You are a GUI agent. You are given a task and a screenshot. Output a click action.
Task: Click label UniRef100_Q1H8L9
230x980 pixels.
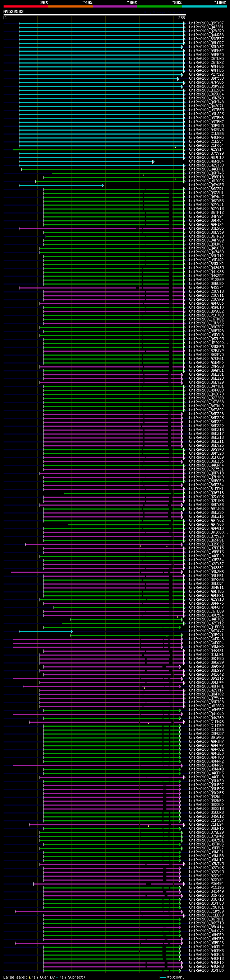coord(206,457)
